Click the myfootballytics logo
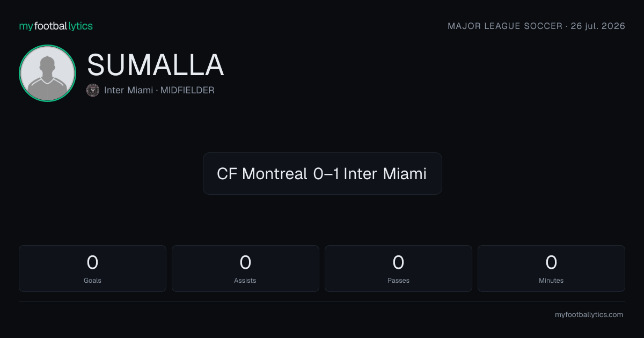 pos(56,26)
